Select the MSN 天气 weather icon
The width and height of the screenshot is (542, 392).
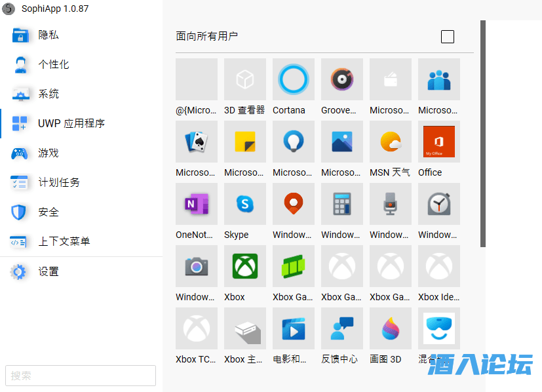pyautogui.click(x=391, y=142)
